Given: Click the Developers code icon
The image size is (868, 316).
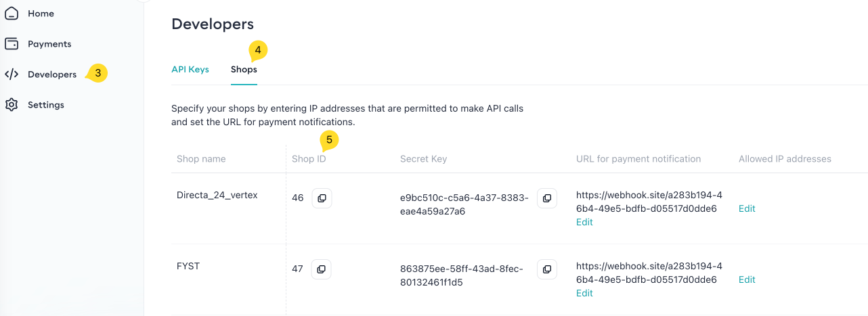Looking at the screenshot, I should (12, 74).
